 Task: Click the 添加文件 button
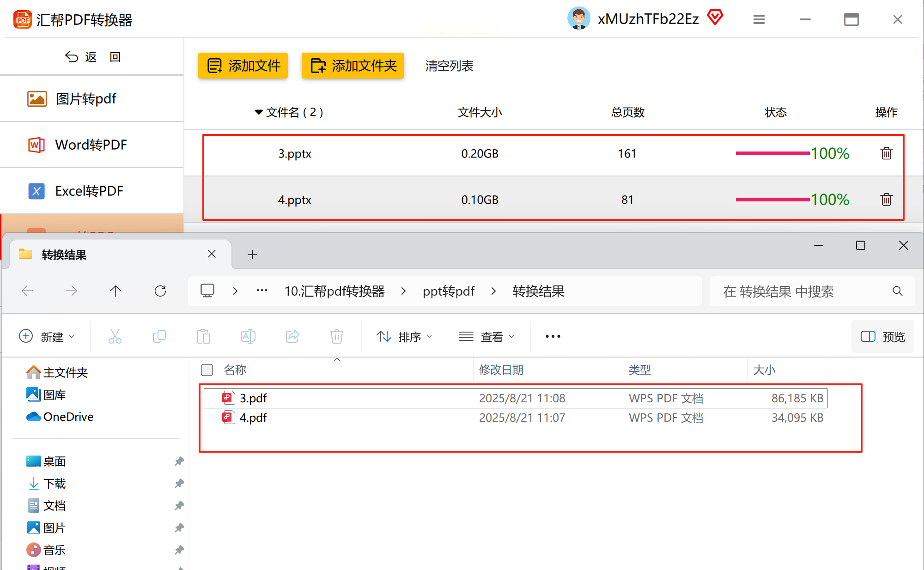[x=243, y=66]
